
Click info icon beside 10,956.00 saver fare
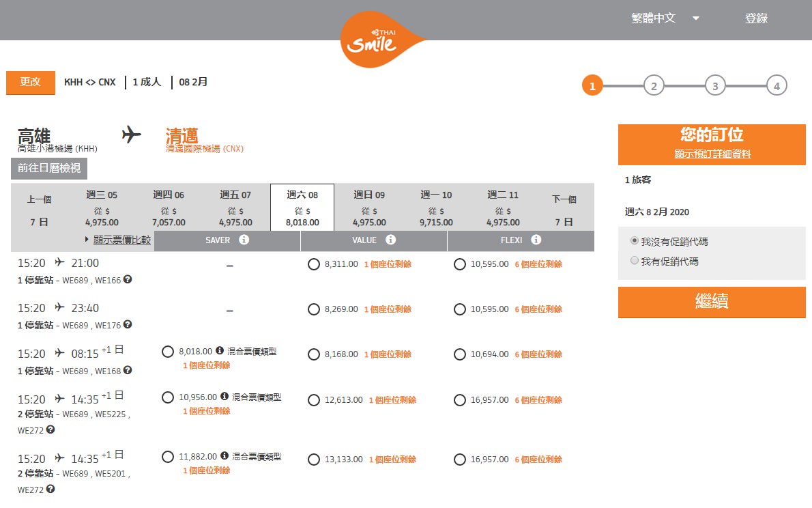[224, 397]
